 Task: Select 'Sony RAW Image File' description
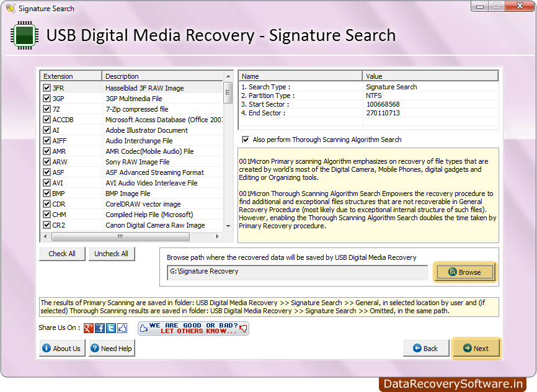coord(138,162)
